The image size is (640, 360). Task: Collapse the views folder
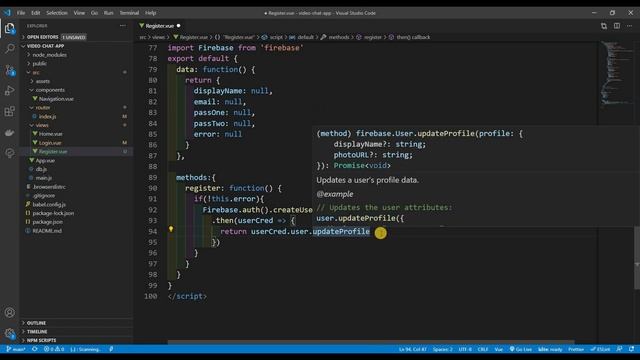[76, 125]
